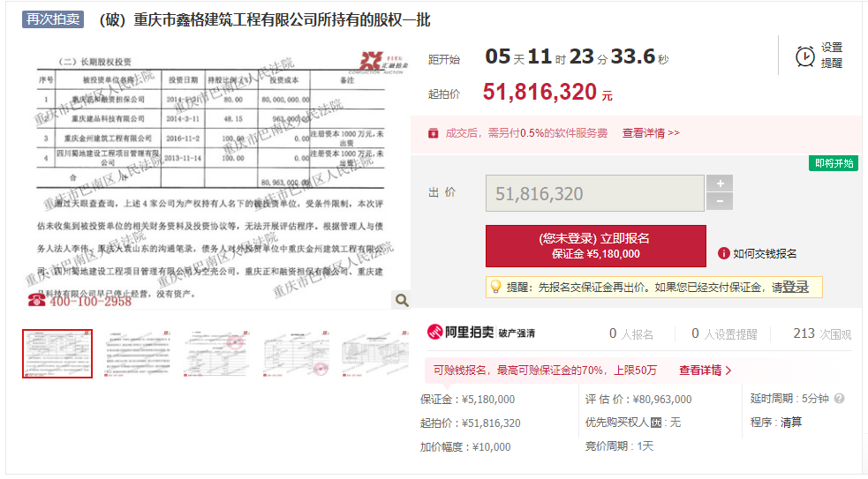
Task: Click the 保证金 ¥5,180,000 detail text
Action: coord(467,400)
